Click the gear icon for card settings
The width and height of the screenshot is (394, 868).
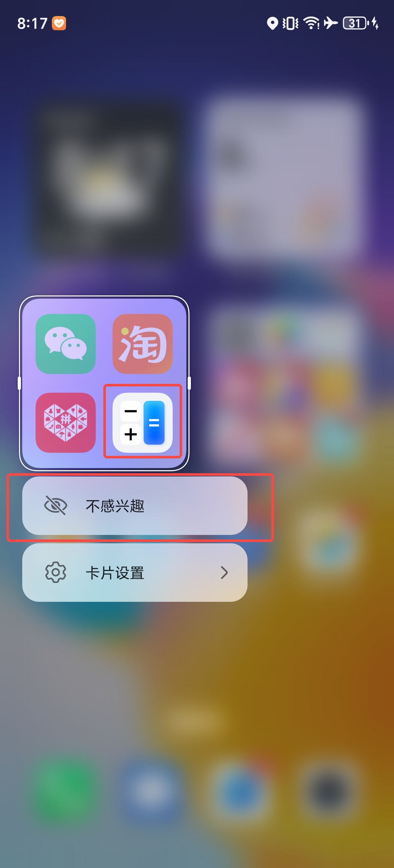(56, 573)
